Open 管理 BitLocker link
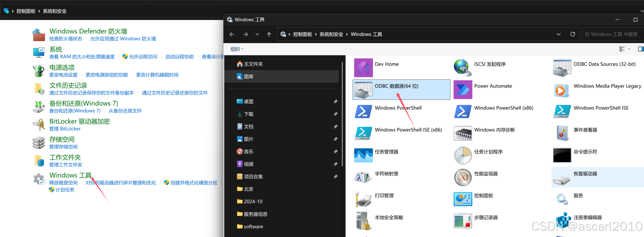The height and width of the screenshot is (237, 644). pyautogui.click(x=65, y=129)
